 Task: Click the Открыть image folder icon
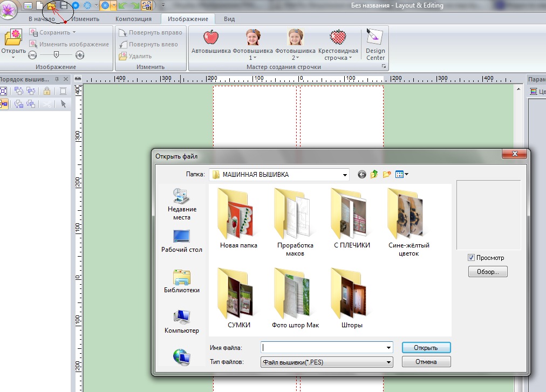(12, 38)
